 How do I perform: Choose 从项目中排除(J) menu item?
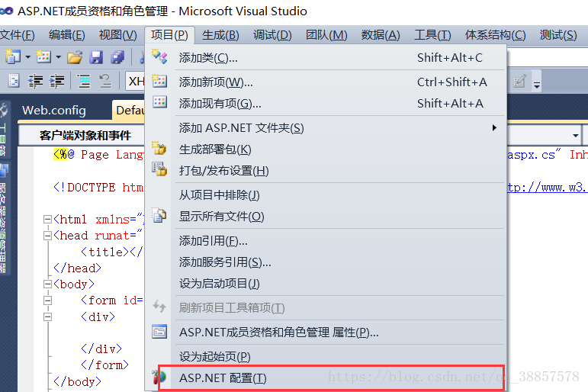coord(326,195)
